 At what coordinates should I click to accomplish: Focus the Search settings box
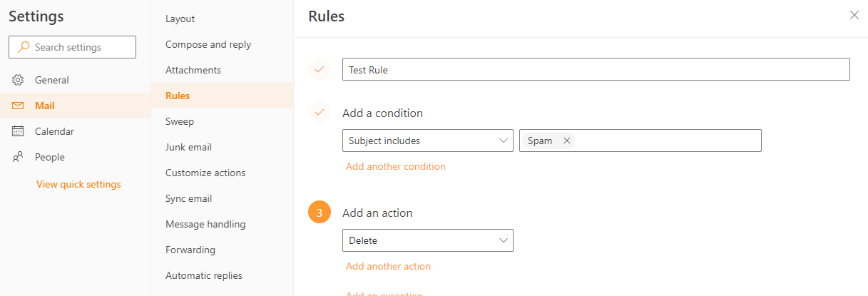tap(78, 47)
